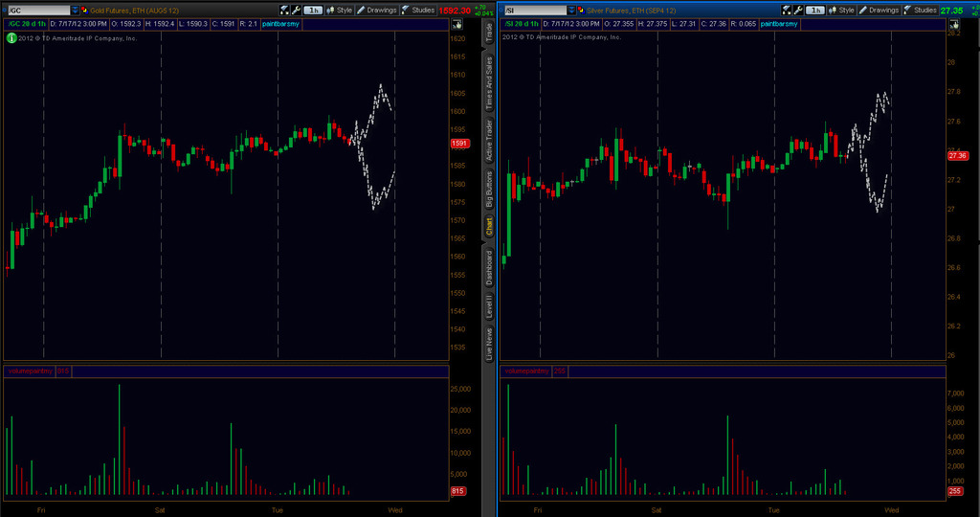The width and height of the screenshot is (980, 517).
Task: Click the volumepaintmy label under the Silver chart
Action: (x=527, y=371)
